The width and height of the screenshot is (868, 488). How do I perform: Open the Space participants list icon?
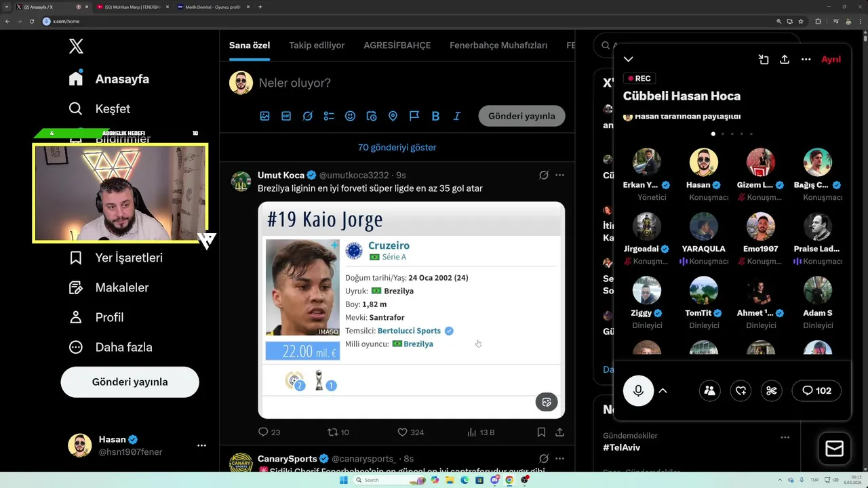click(x=709, y=390)
